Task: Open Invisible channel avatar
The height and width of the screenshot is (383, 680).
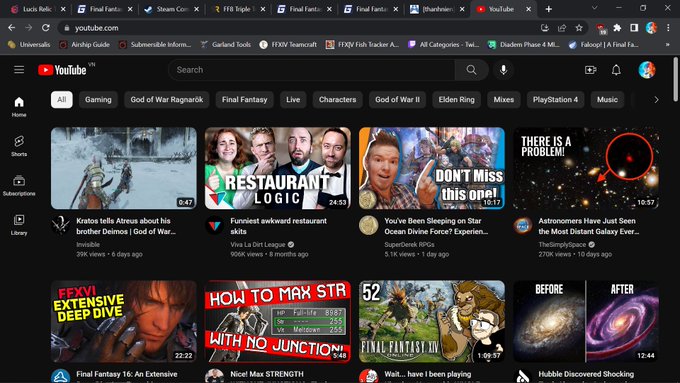Action: click(61, 226)
